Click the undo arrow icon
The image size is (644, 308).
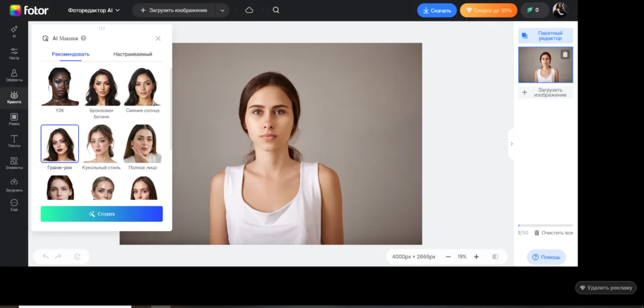(46, 257)
